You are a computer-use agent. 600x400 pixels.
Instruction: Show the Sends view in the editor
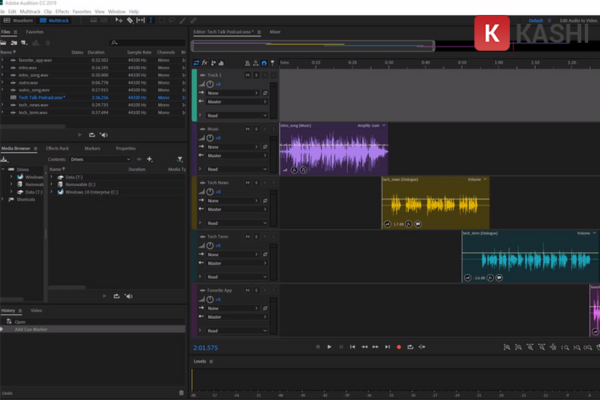pos(213,63)
